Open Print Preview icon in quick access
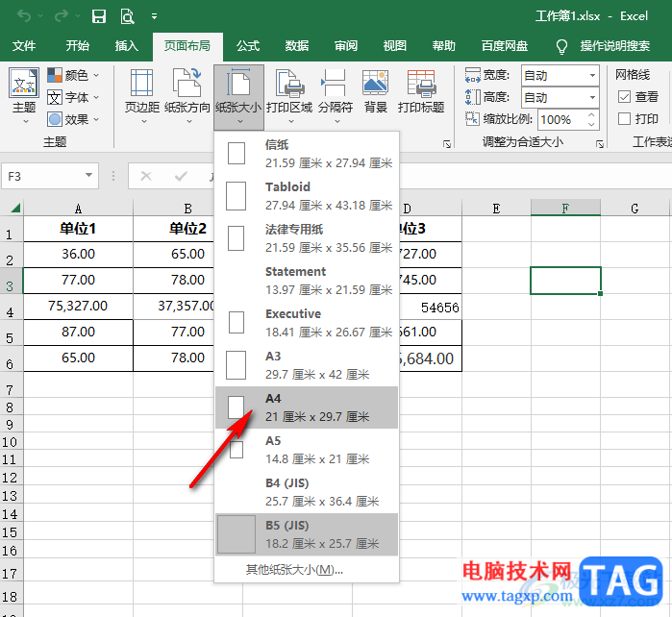672x617 pixels. point(127,16)
